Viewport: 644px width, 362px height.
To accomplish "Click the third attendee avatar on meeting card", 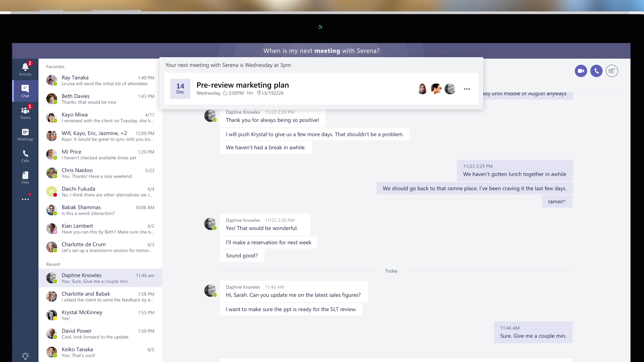I will (450, 89).
